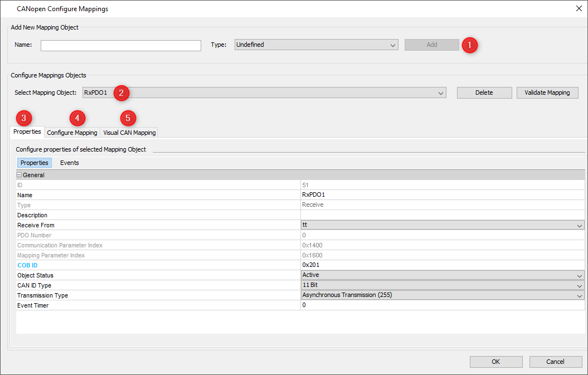The image size is (588, 375).
Task: Open the Type dropdown for new mapping
Action: [x=316, y=45]
